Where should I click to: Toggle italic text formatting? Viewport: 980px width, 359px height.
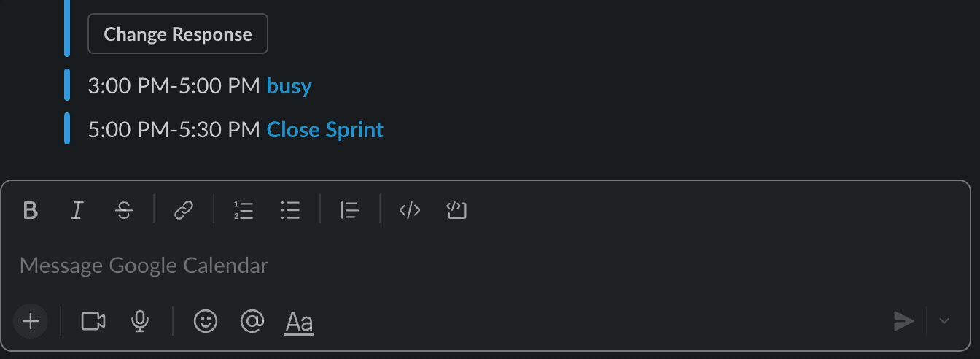point(77,211)
